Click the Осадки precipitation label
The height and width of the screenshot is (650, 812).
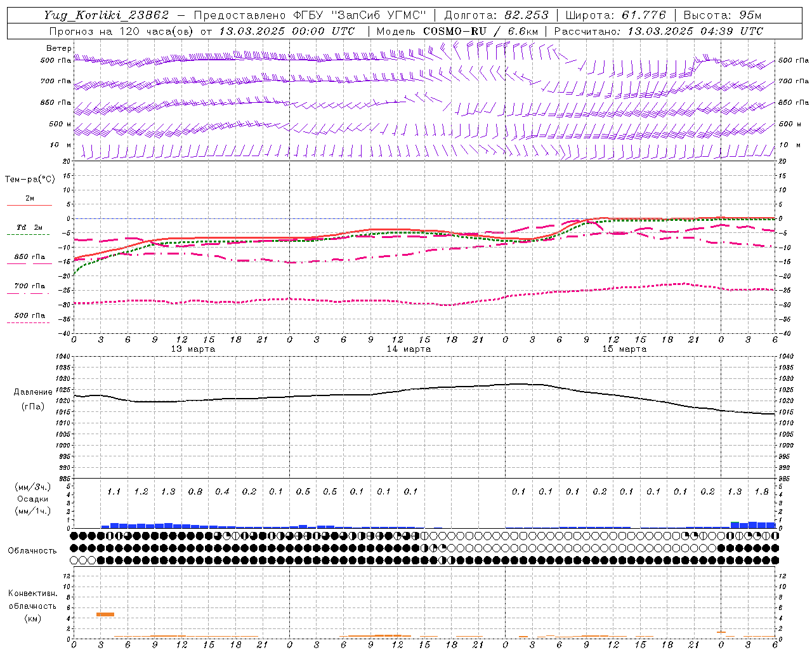(33, 499)
